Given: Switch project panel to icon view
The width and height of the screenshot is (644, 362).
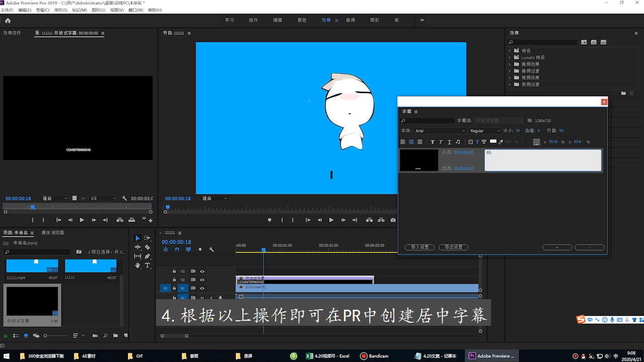Looking at the screenshot, I should 26,335.
